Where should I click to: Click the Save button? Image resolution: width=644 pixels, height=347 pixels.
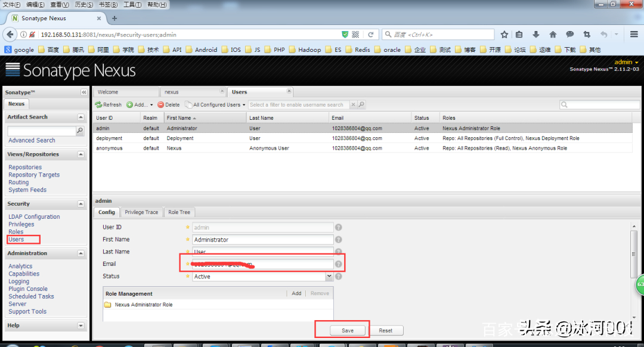point(348,330)
